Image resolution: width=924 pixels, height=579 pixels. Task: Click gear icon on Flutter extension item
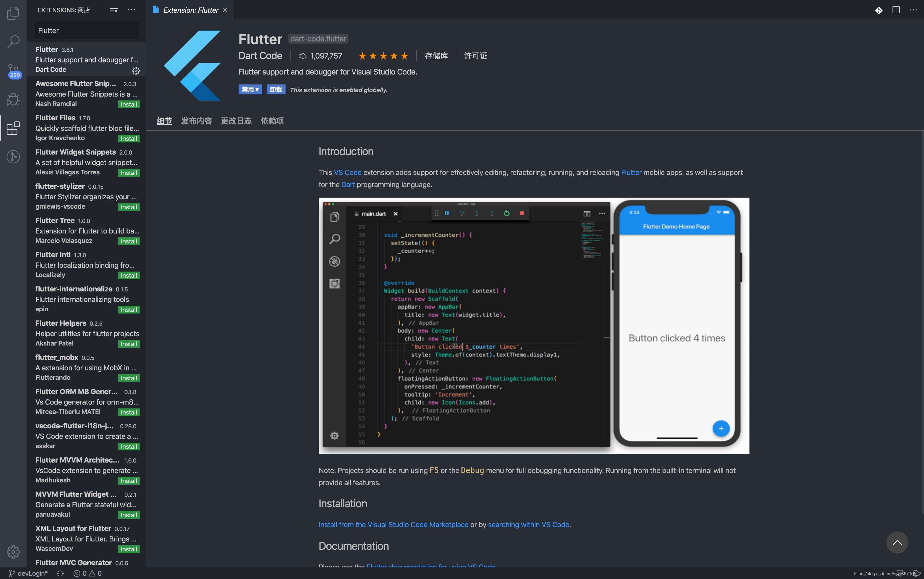click(136, 70)
